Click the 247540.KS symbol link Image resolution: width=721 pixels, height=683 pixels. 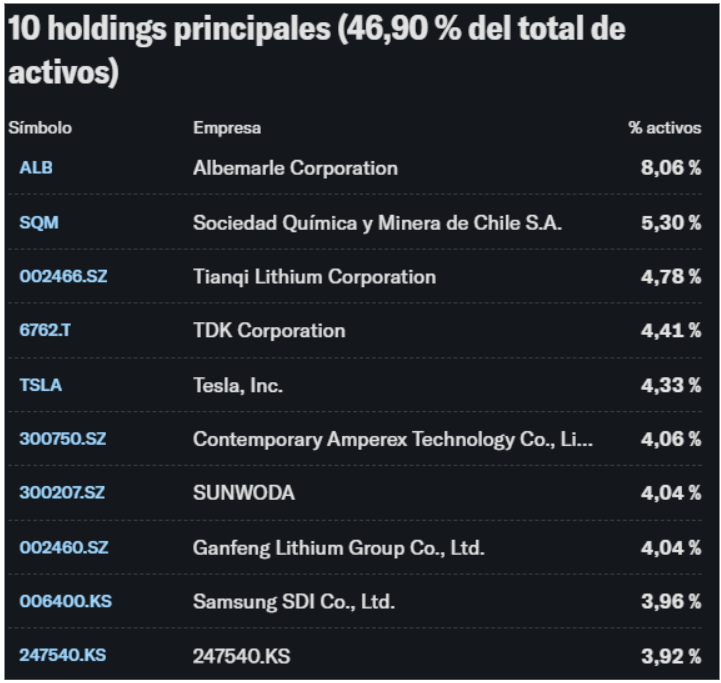coord(62,655)
